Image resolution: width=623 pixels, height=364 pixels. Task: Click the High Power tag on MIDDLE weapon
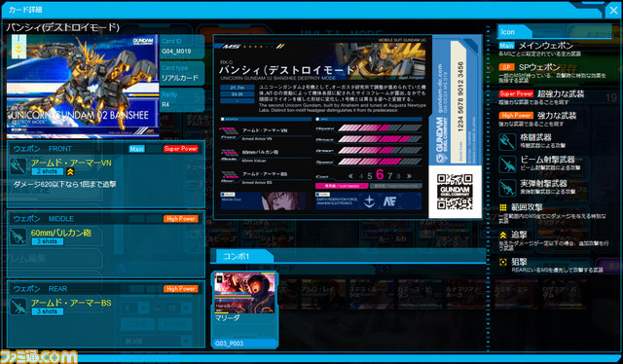tap(181, 219)
